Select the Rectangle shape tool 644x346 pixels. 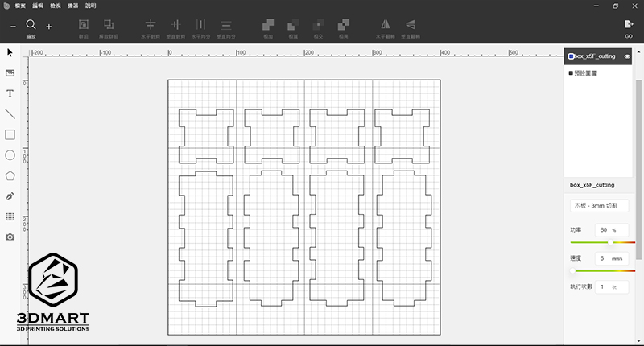10,134
